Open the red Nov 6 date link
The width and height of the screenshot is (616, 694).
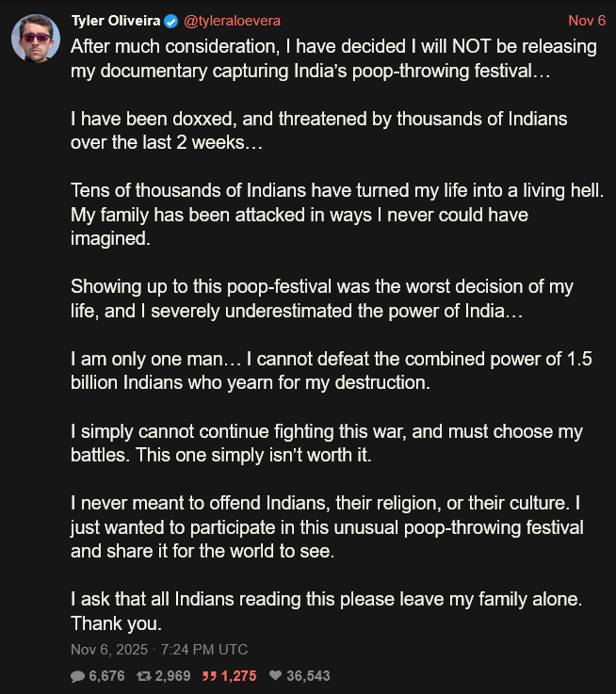tap(587, 21)
